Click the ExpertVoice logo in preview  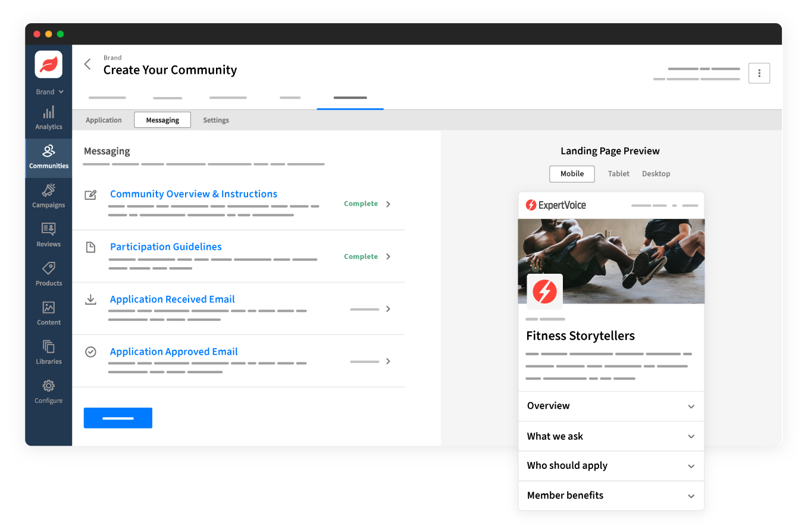(556, 205)
